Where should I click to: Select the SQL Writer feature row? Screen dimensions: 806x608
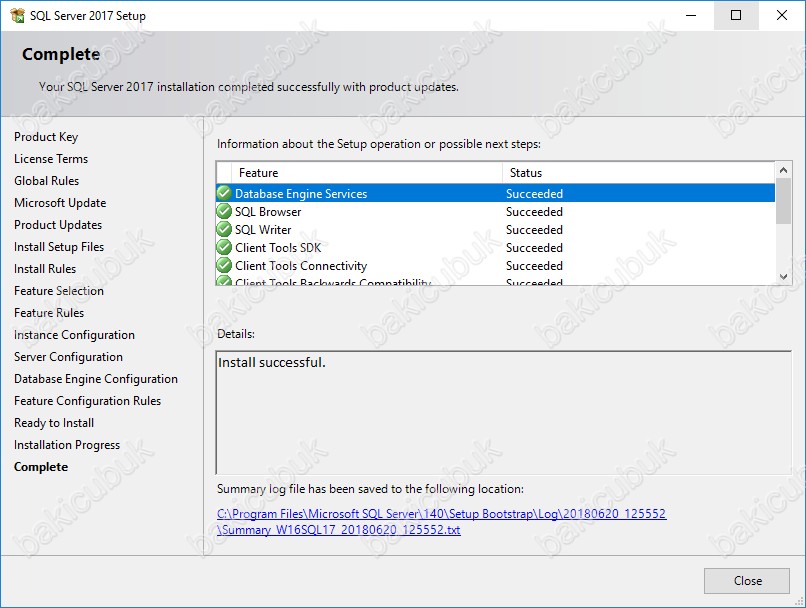point(496,229)
